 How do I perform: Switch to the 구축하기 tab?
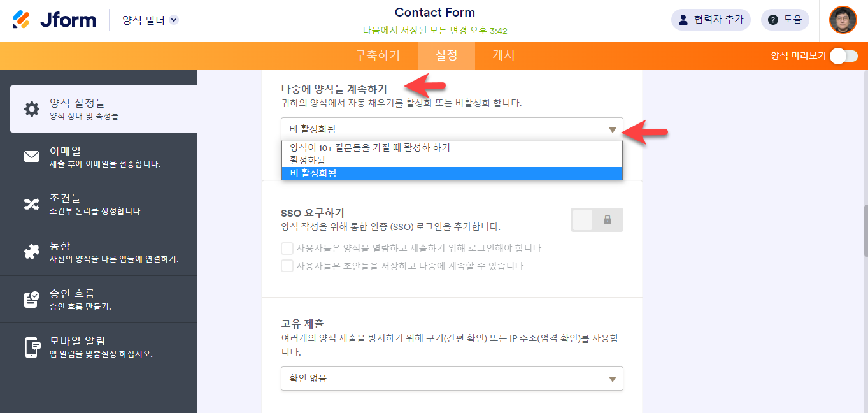(377, 55)
